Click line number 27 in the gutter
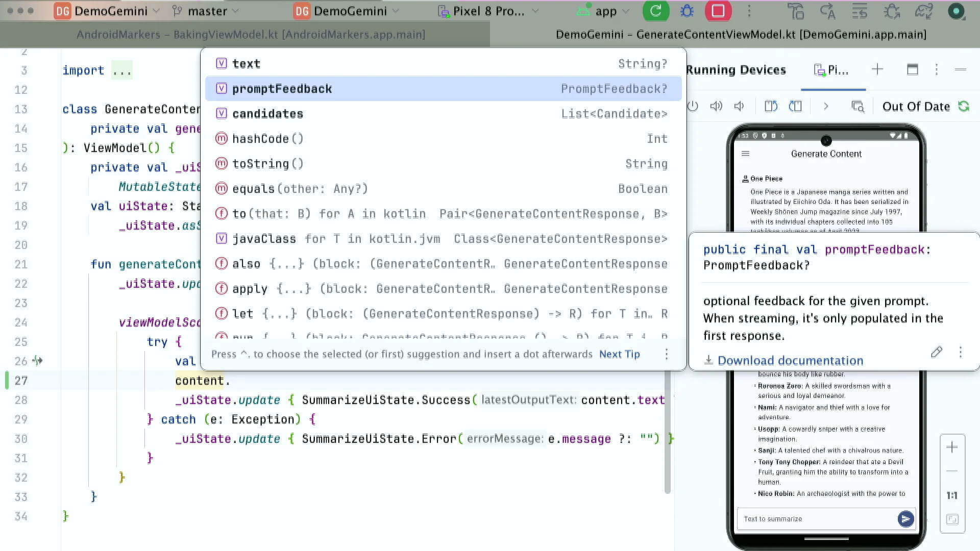The width and height of the screenshot is (980, 551). point(21,381)
